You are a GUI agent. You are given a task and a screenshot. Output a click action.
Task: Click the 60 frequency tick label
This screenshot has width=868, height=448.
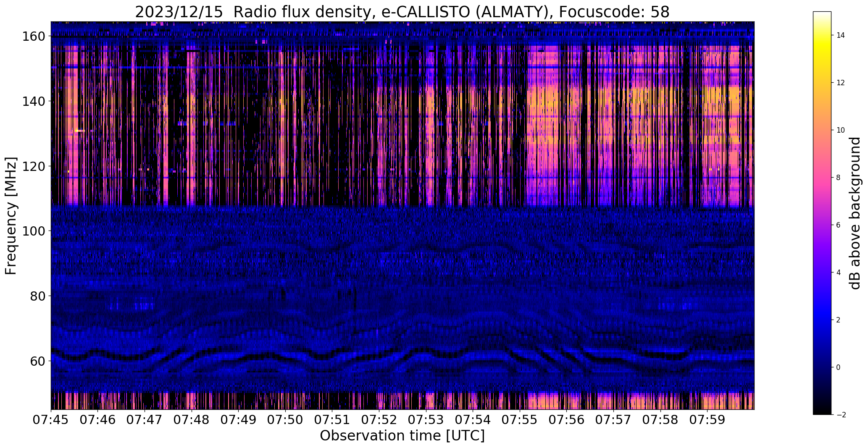pyautogui.click(x=37, y=361)
